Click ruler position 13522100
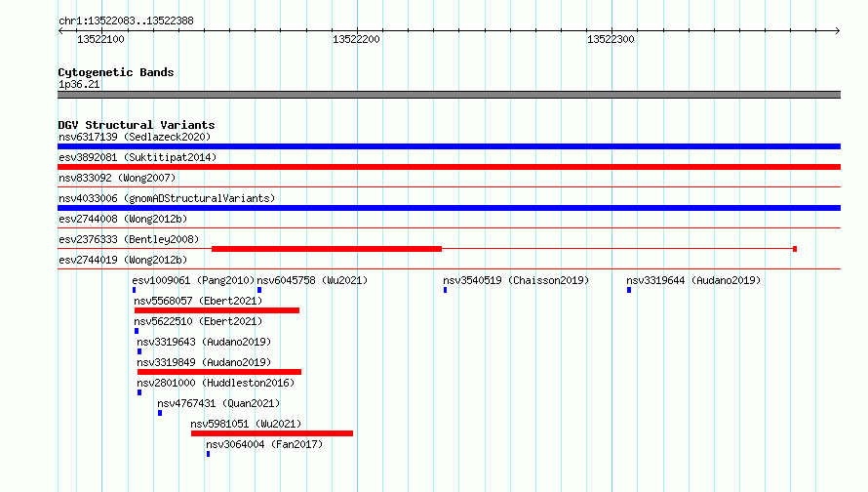 (100, 39)
